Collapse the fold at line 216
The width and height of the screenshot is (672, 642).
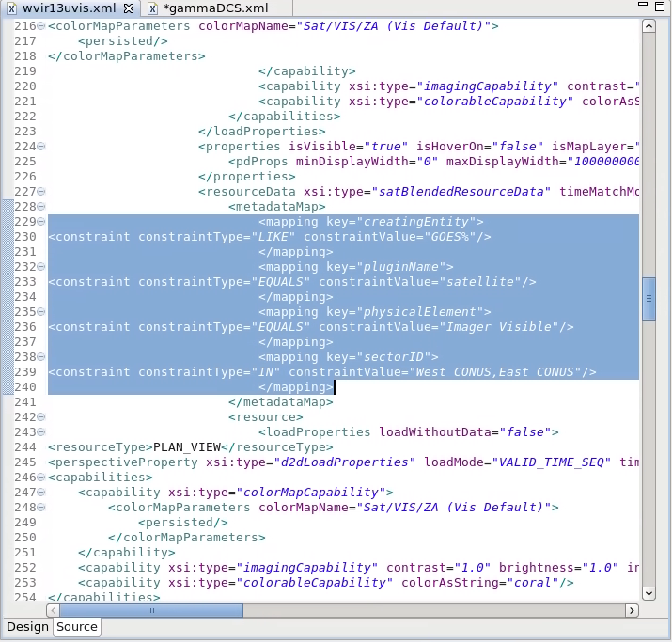40,26
